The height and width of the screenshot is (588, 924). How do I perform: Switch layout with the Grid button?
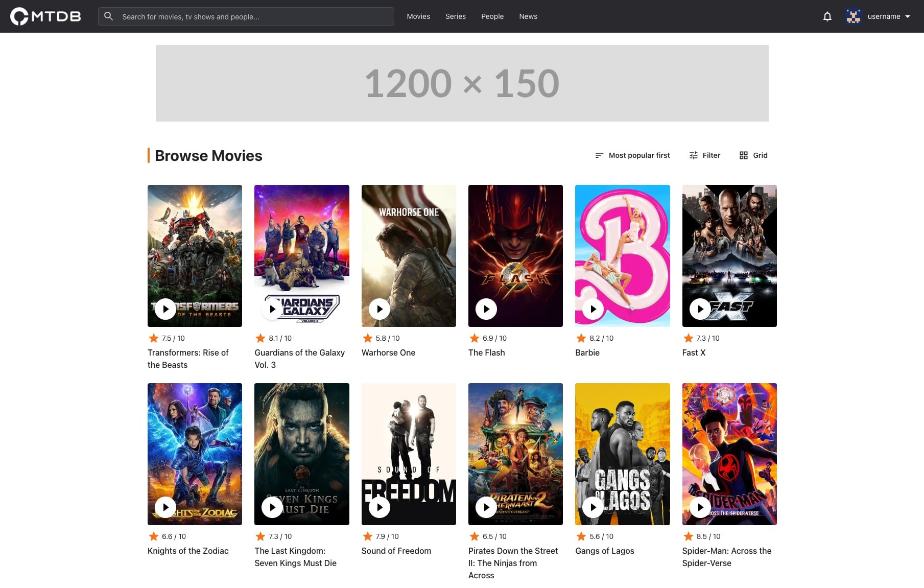(753, 155)
